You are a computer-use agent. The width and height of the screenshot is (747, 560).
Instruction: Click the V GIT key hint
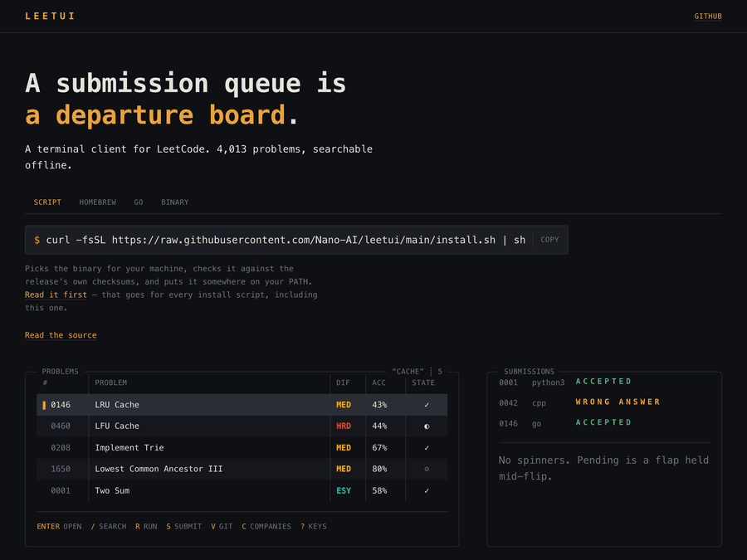point(222,527)
